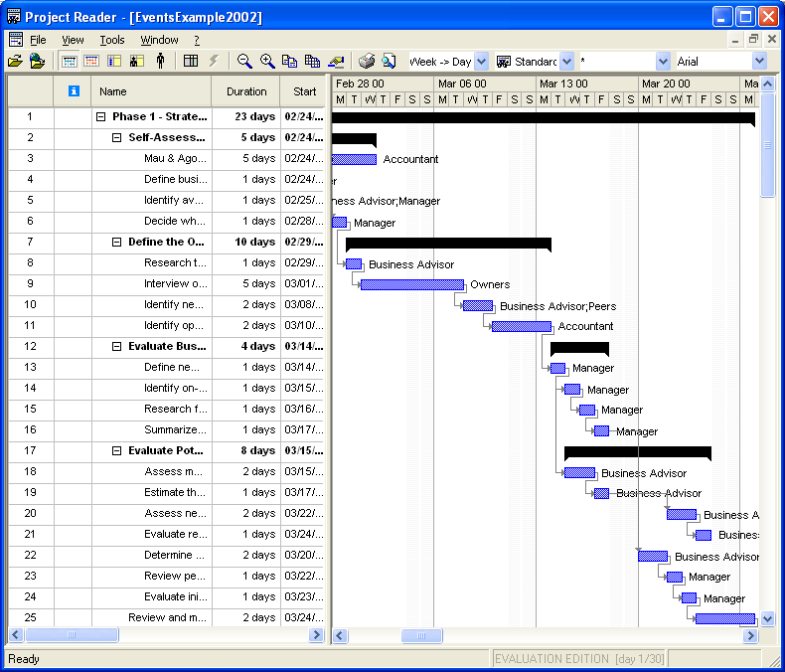Click the blue info indicator column header
This screenshot has width=785, height=672.
74,90
